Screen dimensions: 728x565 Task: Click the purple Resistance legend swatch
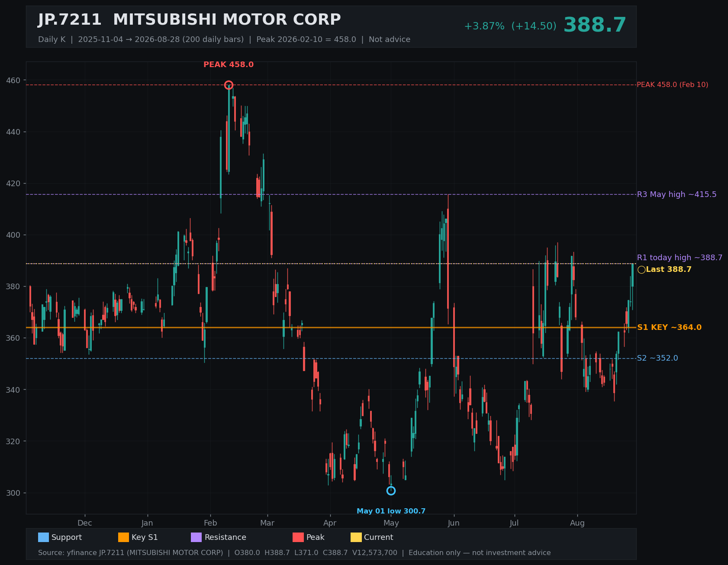pyautogui.click(x=196, y=537)
